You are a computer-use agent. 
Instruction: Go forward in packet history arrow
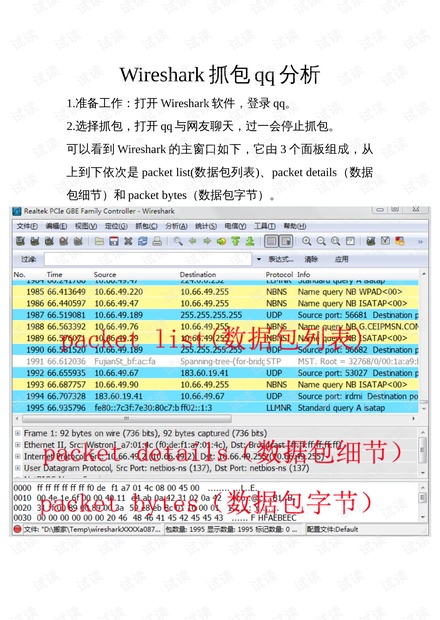click(207, 241)
